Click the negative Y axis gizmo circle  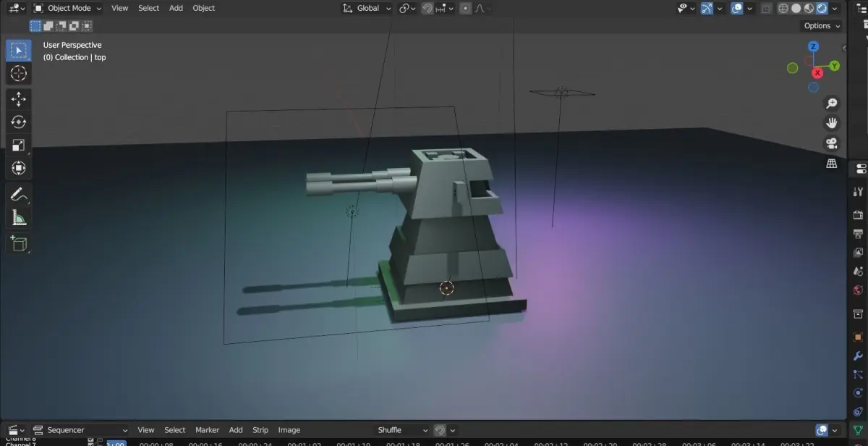(793, 68)
